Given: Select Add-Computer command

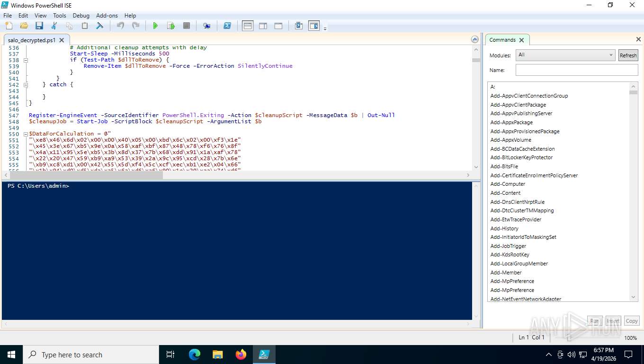Looking at the screenshot, I should click(508, 184).
